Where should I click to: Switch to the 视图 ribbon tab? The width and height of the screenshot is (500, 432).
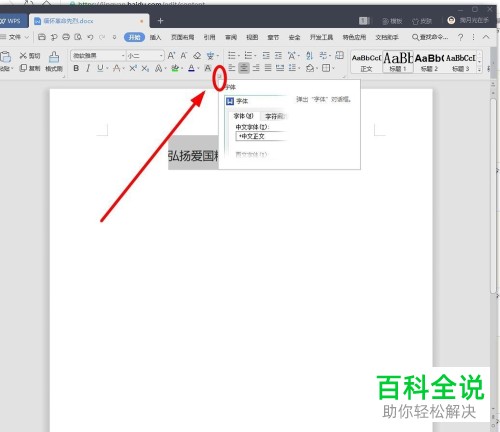click(x=252, y=37)
